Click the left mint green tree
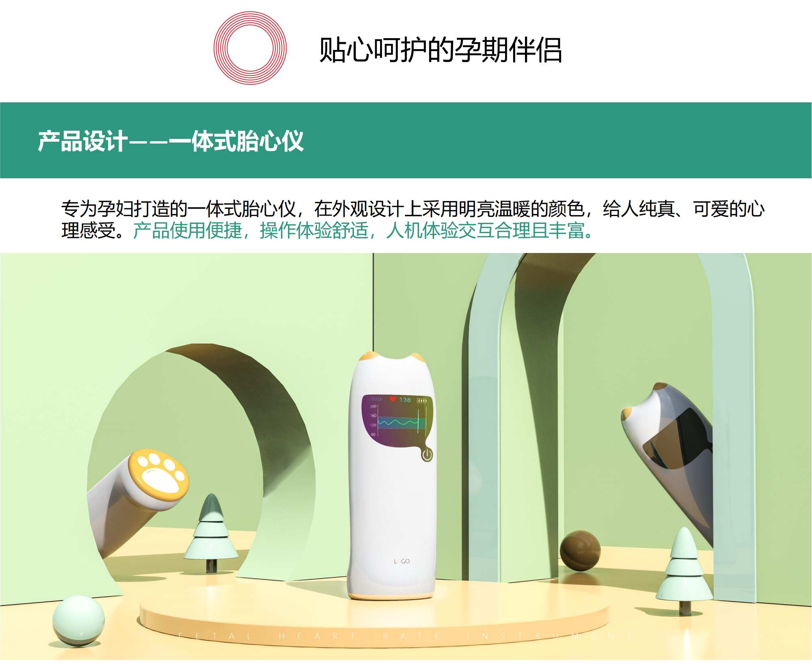 211,532
